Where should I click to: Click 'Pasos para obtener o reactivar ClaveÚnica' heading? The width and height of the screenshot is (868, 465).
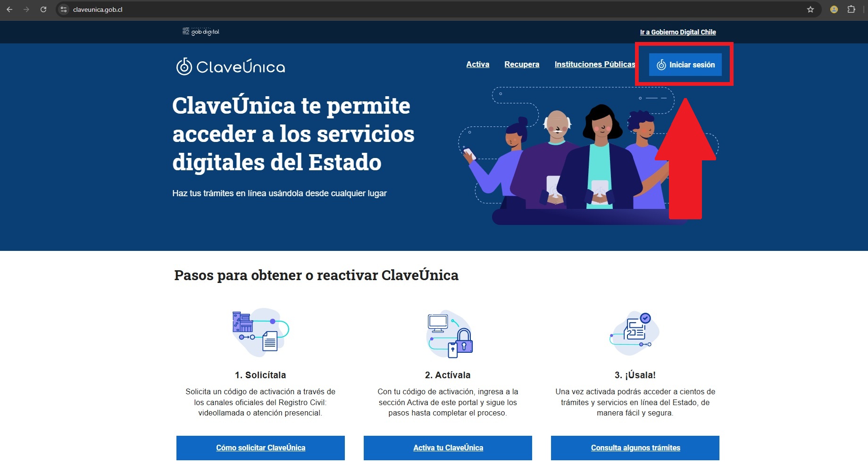click(316, 275)
